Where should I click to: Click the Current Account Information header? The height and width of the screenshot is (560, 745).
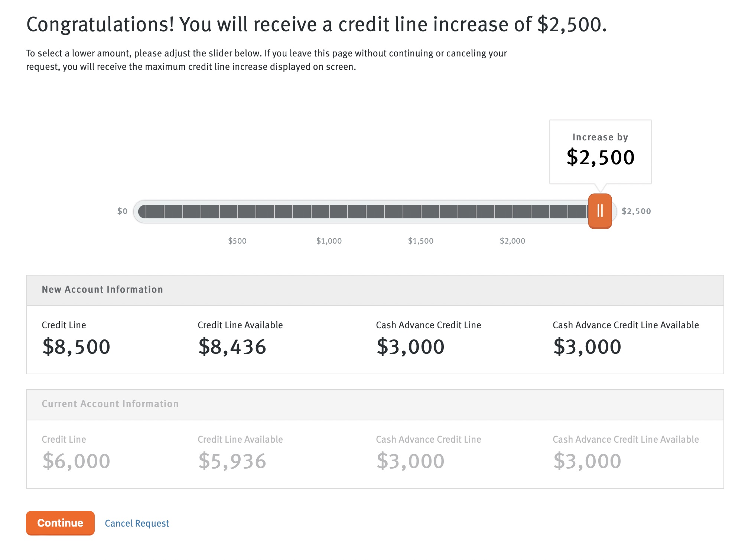(110, 404)
